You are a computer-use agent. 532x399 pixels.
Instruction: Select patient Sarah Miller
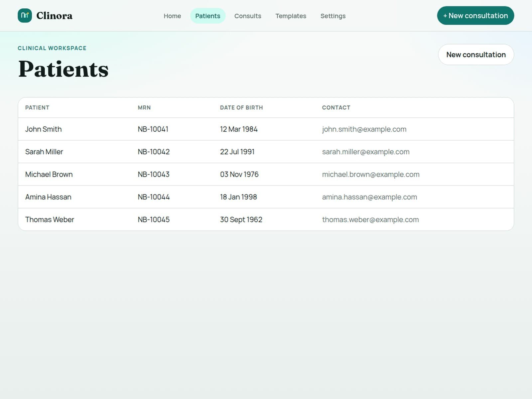click(x=44, y=152)
